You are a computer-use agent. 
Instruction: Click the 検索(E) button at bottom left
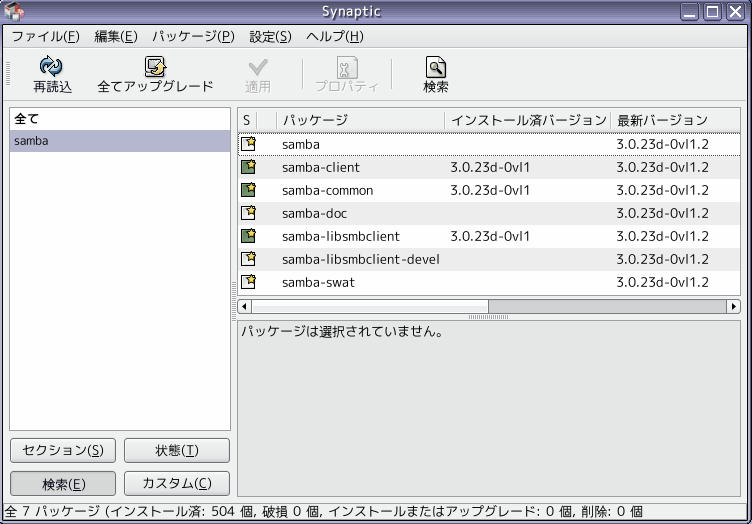[x=63, y=483]
